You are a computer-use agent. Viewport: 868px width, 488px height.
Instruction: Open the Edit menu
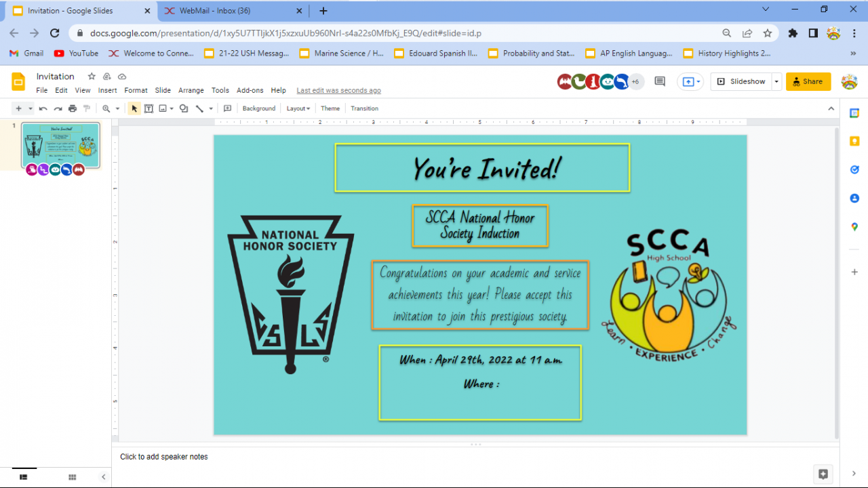[x=61, y=90]
